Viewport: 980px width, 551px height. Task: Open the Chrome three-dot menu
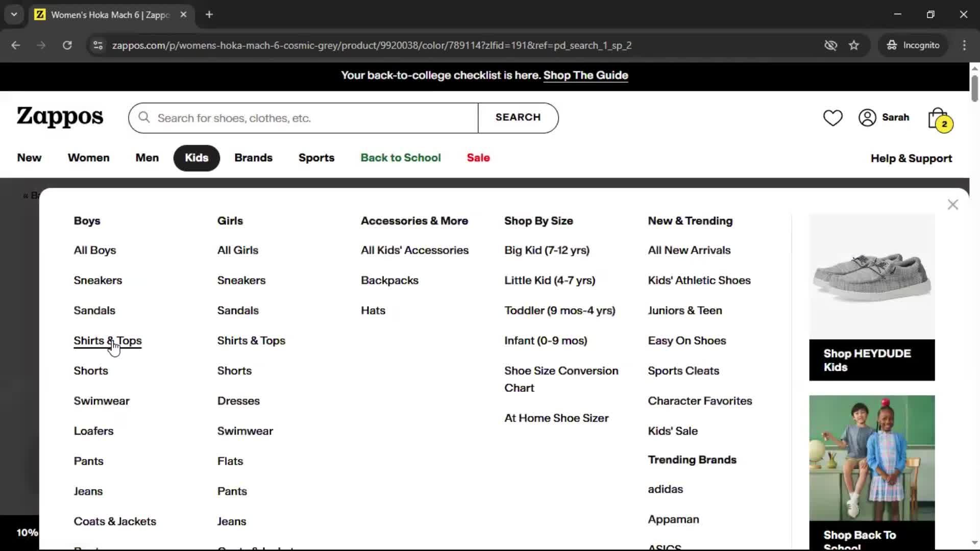(964, 45)
